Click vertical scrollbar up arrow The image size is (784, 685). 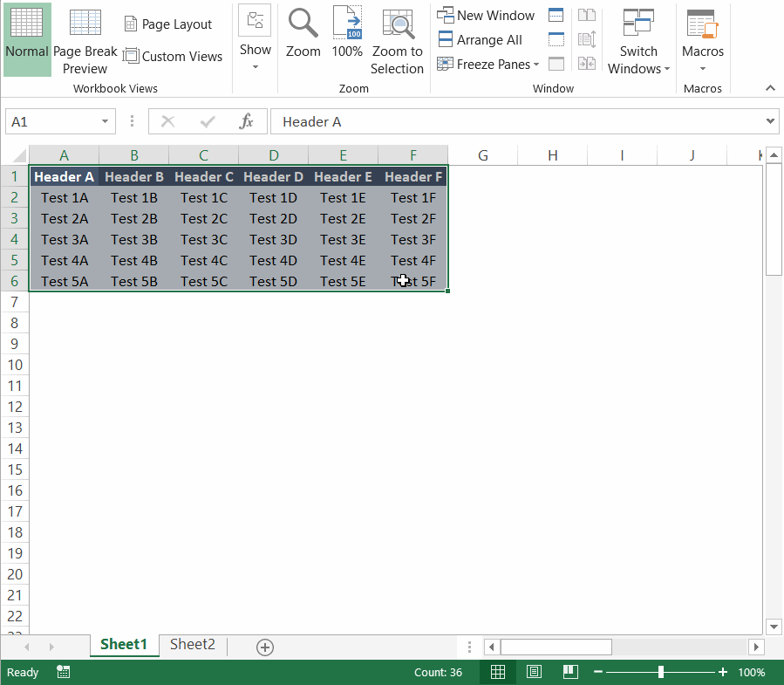click(x=774, y=155)
